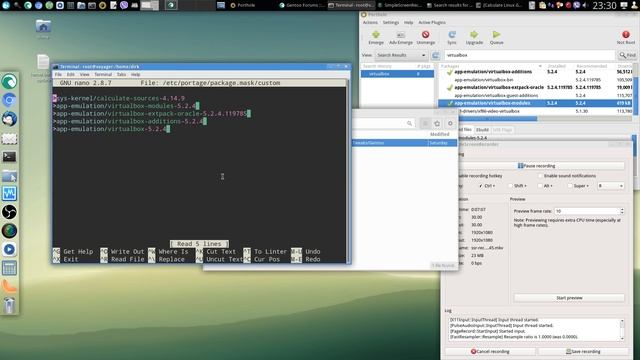Select app-emulation/virtualbox-modules package row
The image size is (640, 360).
tap(535, 103)
